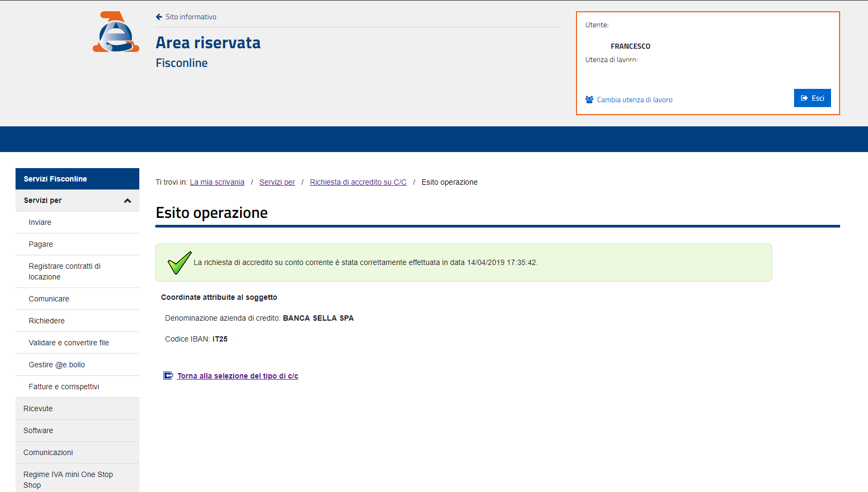Open the Pagare menu item
Viewport: 868px width, 492px height.
(77, 244)
